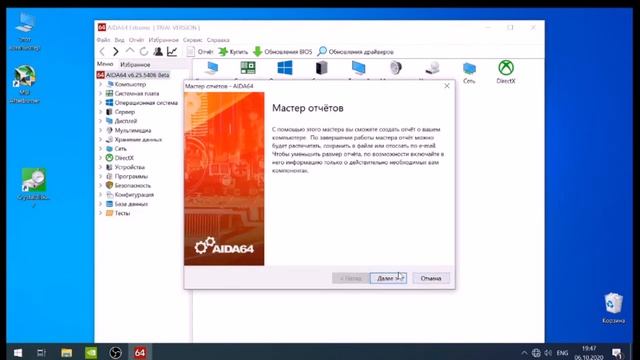Click the forward navigation arrow in AIDA64

coord(116,51)
